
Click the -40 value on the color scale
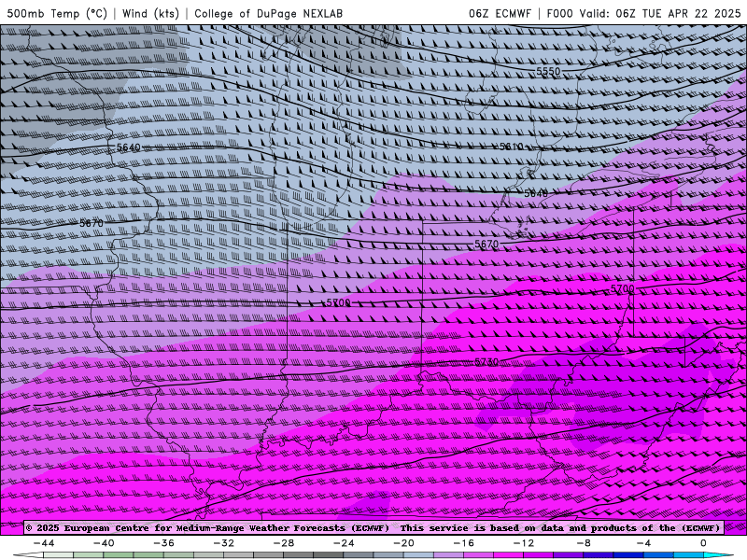[x=104, y=543]
